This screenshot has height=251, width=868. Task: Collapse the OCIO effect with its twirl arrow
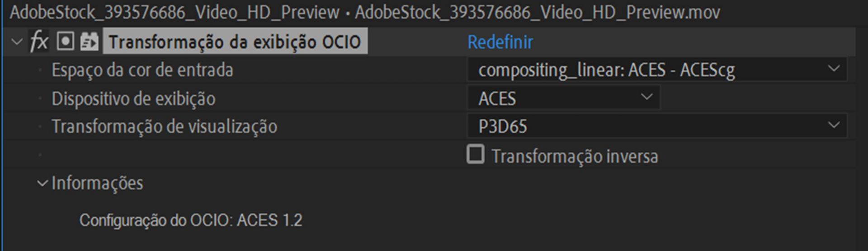tap(17, 42)
